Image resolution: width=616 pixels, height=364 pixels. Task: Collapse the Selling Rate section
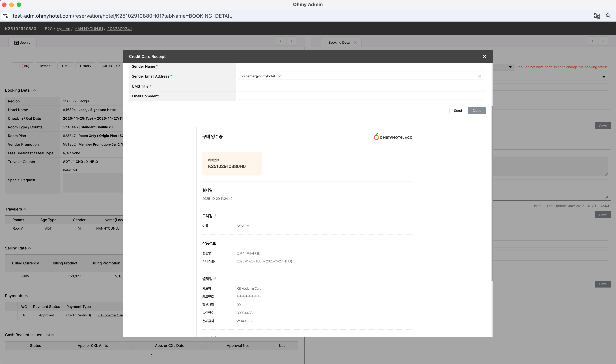coord(30,248)
